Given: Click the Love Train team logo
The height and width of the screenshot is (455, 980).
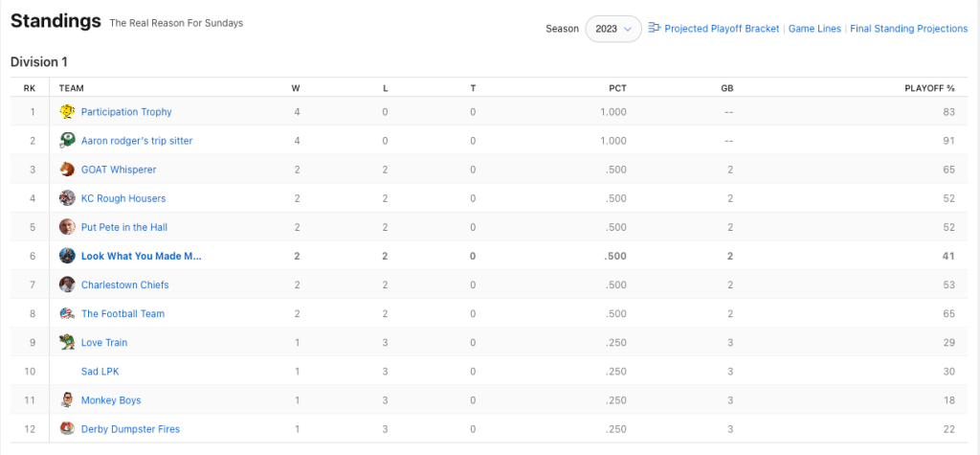Looking at the screenshot, I should [67, 342].
